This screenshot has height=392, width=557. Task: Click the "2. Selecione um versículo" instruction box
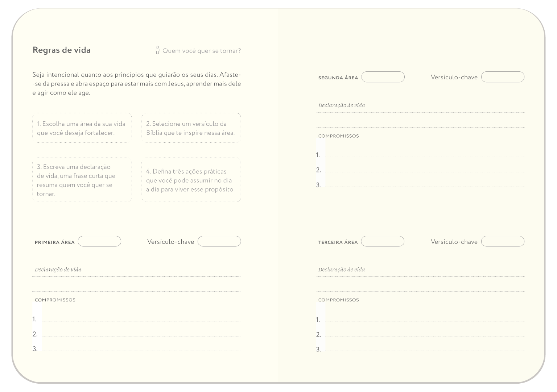pos(191,128)
